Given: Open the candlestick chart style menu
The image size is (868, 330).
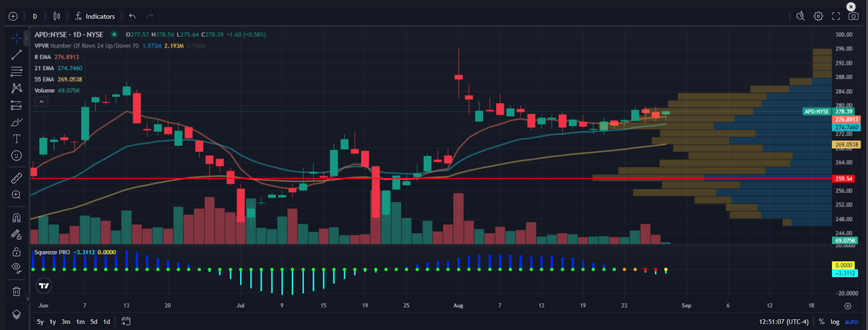Looking at the screenshot, I should pyautogui.click(x=57, y=16).
